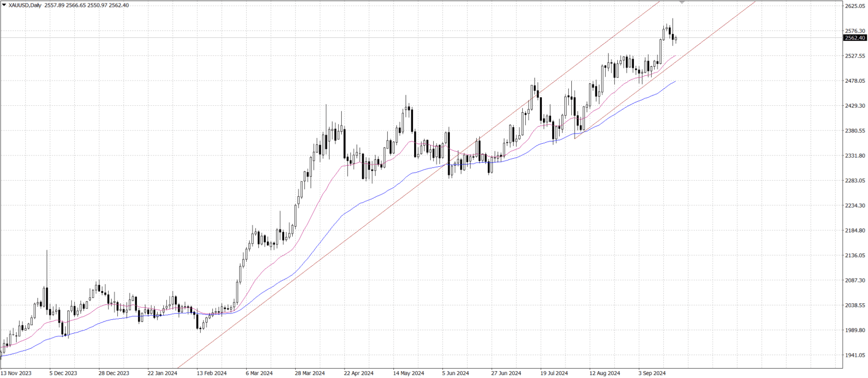Screen dimensions: 868x378
Task: Click the 13 Feb 2024 date label
Action: pyautogui.click(x=211, y=373)
